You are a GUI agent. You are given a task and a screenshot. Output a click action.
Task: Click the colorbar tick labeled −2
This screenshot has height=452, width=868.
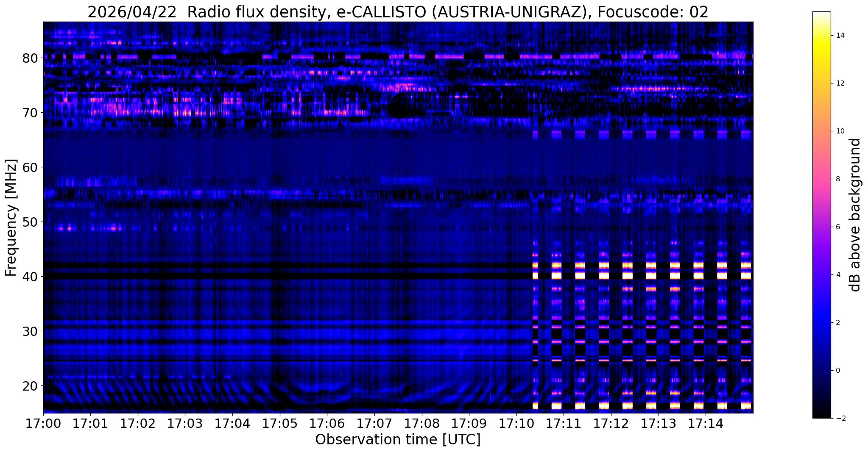pyautogui.click(x=840, y=419)
